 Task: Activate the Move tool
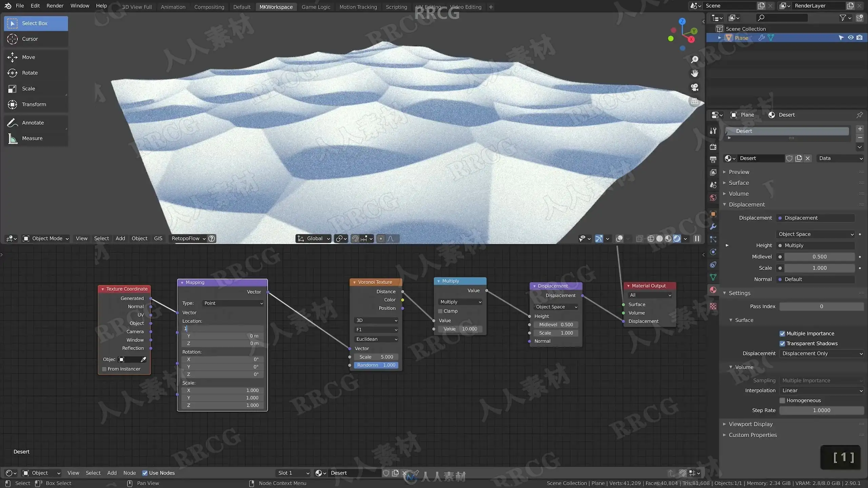tap(36, 57)
